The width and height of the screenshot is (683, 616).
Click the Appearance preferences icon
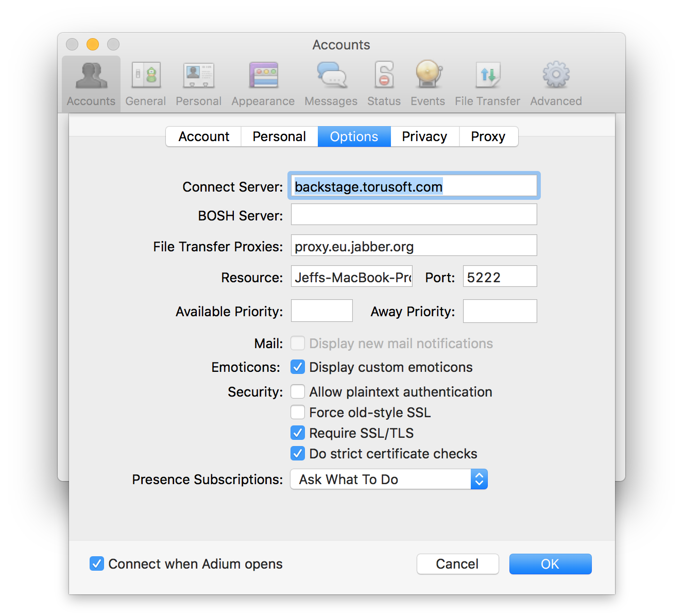coord(263,81)
